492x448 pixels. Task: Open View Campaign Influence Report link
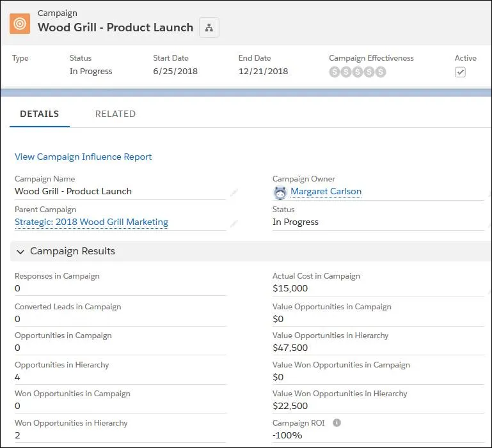pos(83,157)
